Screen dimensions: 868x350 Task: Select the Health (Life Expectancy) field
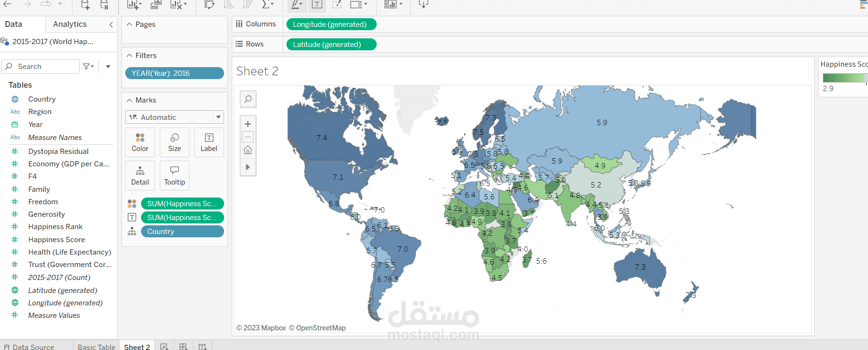70,252
